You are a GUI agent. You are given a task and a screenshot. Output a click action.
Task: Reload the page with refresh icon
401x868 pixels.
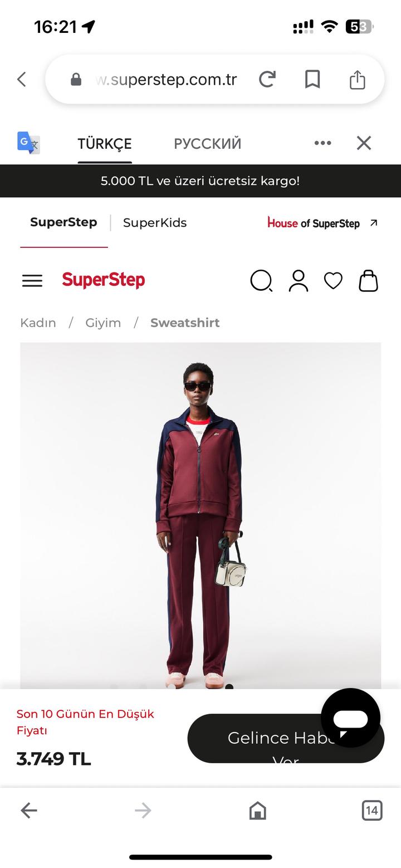[267, 80]
